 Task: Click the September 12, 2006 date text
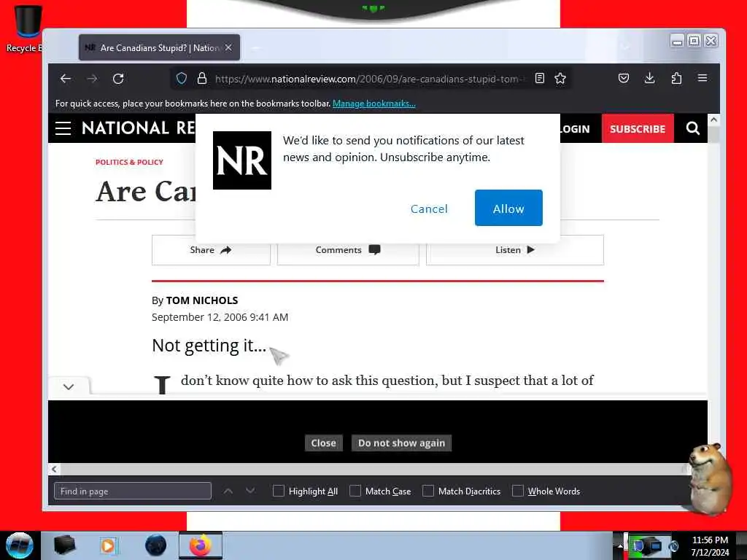pyautogui.click(x=220, y=317)
